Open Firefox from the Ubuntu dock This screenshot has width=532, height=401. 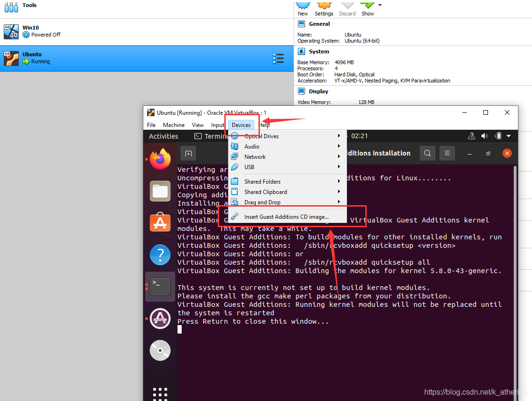click(x=160, y=159)
